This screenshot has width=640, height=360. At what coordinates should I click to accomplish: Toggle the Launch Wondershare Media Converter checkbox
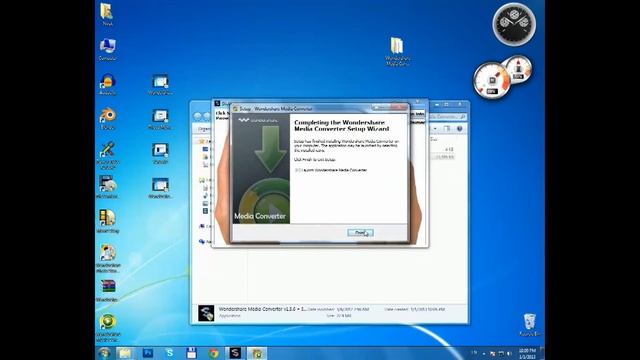click(x=297, y=170)
